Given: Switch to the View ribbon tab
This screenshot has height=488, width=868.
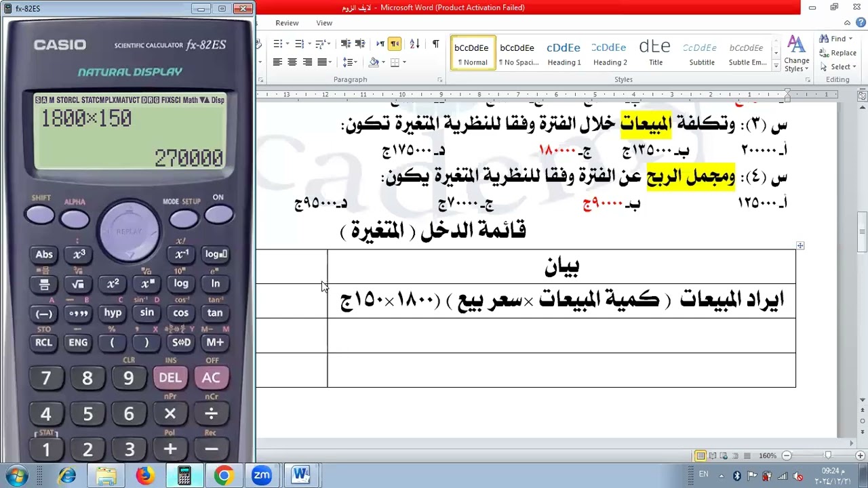Looking at the screenshot, I should (324, 23).
